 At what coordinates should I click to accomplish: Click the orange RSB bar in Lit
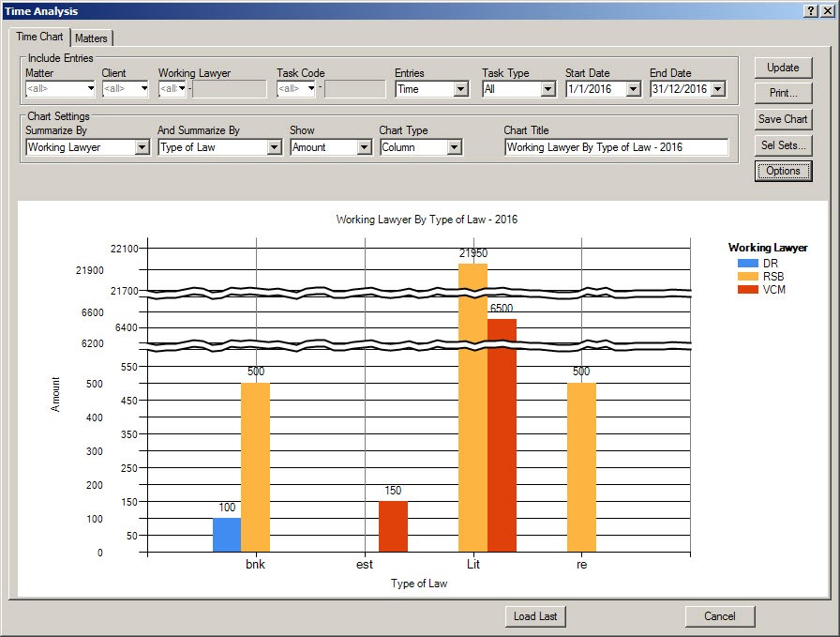click(473, 407)
